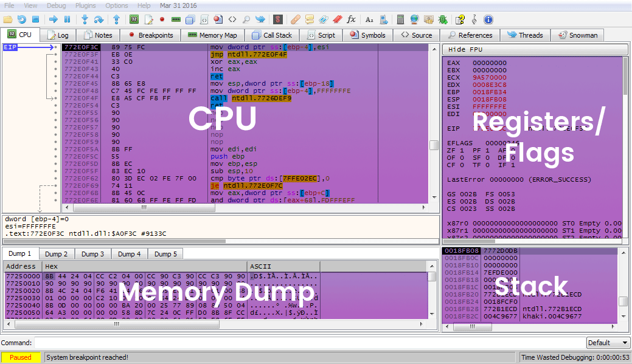The height and width of the screenshot is (364, 632).
Task: Restart the debuggee with the restart icon
Action: (x=21, y=19)
